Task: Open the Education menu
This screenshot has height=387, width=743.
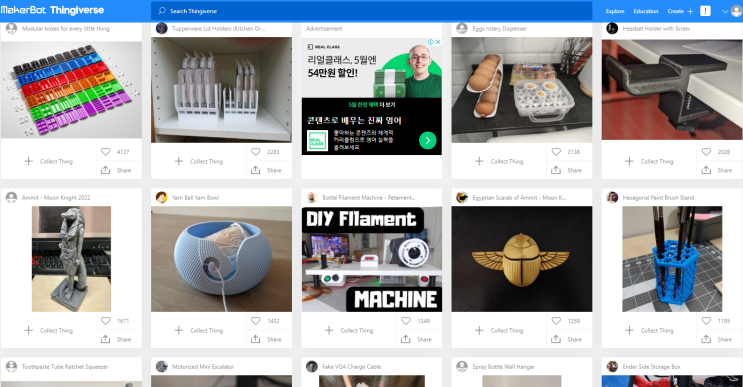Action: (646, 11)
